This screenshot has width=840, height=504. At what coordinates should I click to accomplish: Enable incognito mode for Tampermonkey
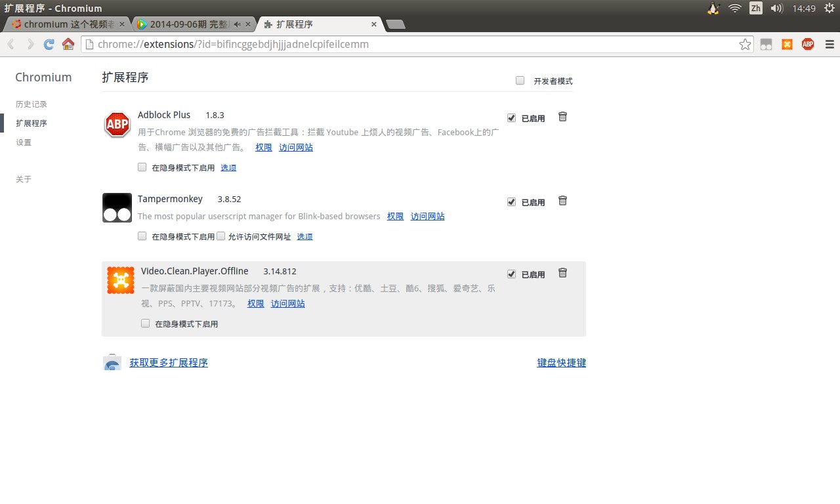142,236
